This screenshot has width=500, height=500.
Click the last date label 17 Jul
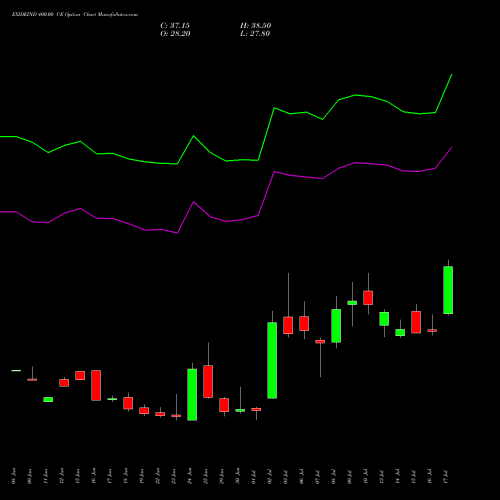[446, 476]
